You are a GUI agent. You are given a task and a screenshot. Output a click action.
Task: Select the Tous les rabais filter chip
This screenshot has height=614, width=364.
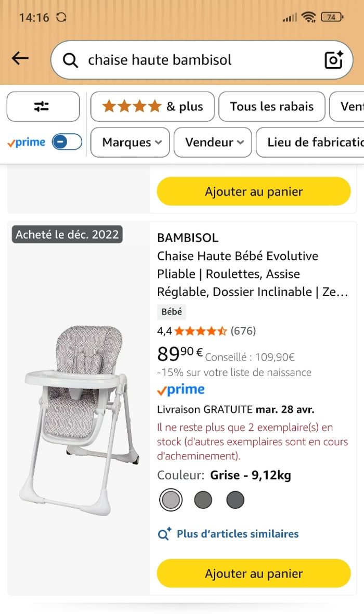coord(271,107)
